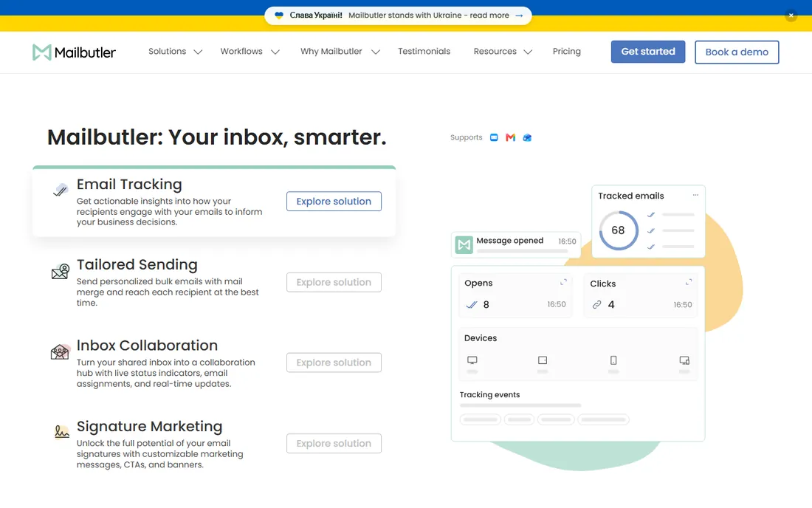Click the Message opened notification
Screen dimensions: 812x508
tap(516, 244)
